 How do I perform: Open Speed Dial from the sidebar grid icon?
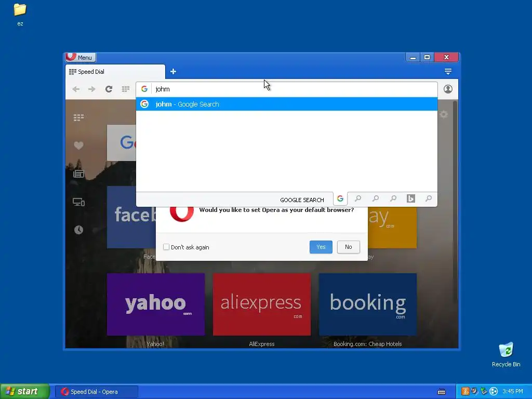click(78, 118)
